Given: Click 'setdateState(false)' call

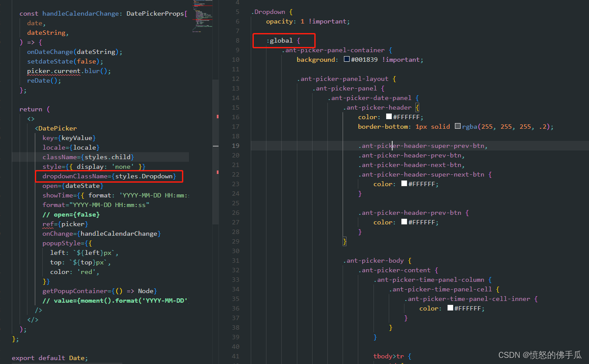Looking at the screenshot, I should coord(63,61).
